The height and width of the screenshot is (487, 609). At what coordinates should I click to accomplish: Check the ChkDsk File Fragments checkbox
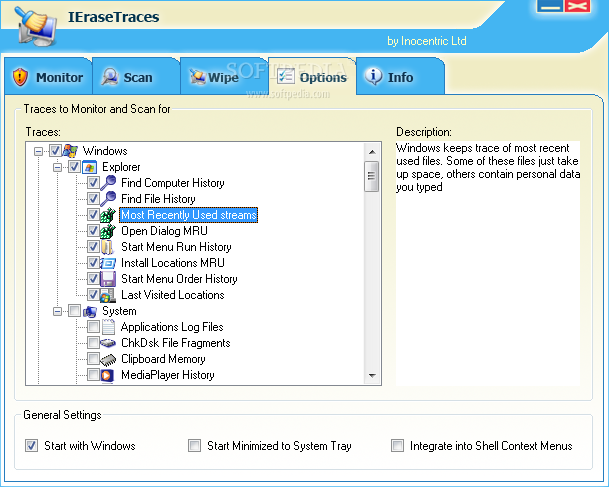click(93, 343)
